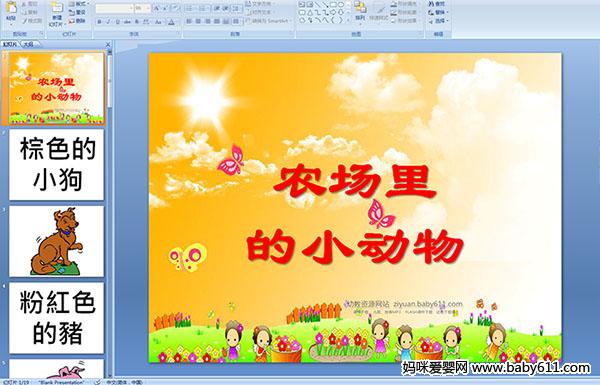Switch to the Outline tab in the slide pane
Image resolution: width=600 pixels, height=385 pixels.
point(29,44)
